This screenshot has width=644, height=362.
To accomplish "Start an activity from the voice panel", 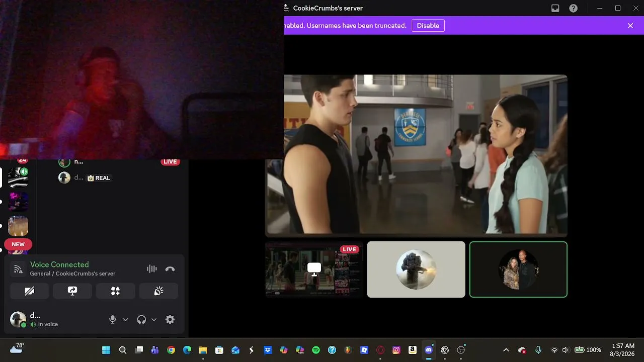I will [x=116, y=291].
